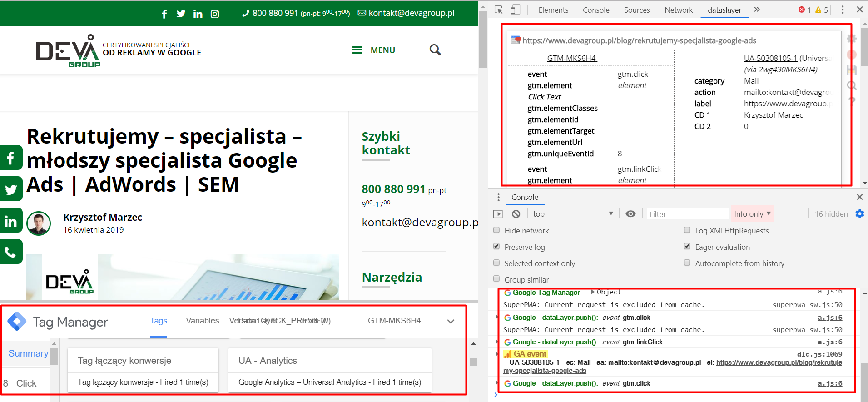Screen dimensions: 868x402
Task: Uncheck the Preserve log checkbox
Action: (497, 247)
